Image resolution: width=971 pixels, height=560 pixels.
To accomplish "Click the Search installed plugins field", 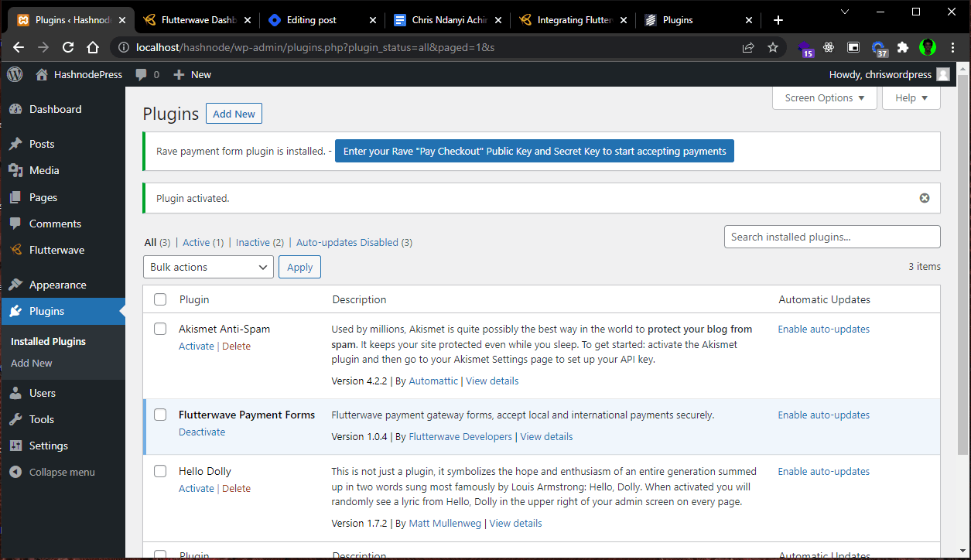I will click(x=833, y=237).
